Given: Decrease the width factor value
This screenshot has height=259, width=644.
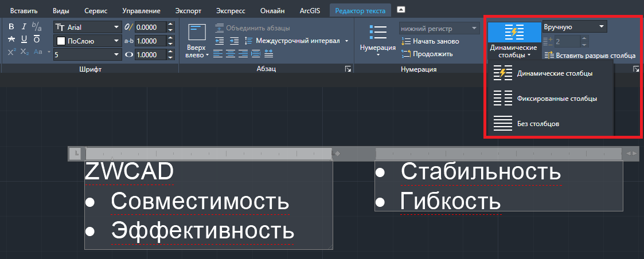Looking at the screenshot, I should (170, 57).
